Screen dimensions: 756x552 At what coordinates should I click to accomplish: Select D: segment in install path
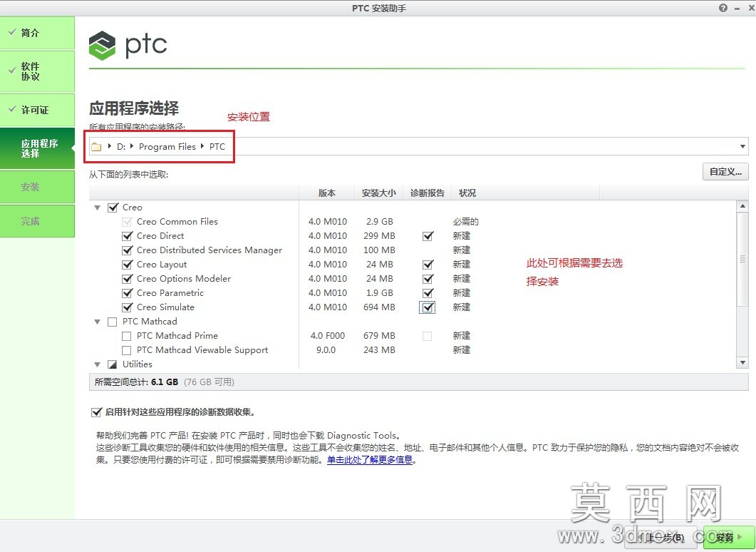121,147
